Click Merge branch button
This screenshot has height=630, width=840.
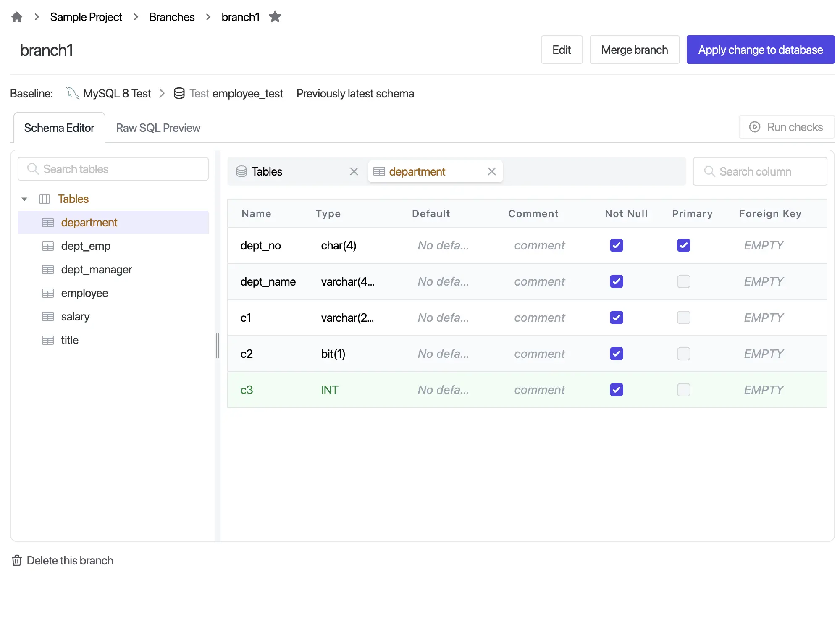(x=635, y=50)
